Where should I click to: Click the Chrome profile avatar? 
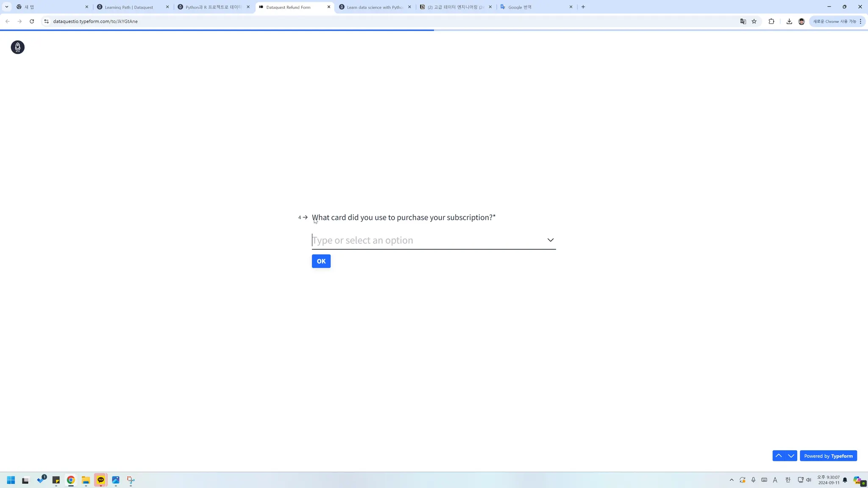pos(801,21)
